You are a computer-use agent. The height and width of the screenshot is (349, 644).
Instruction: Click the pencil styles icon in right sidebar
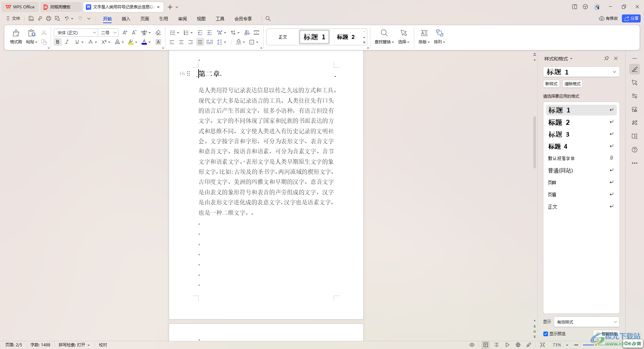click(635, 69)
